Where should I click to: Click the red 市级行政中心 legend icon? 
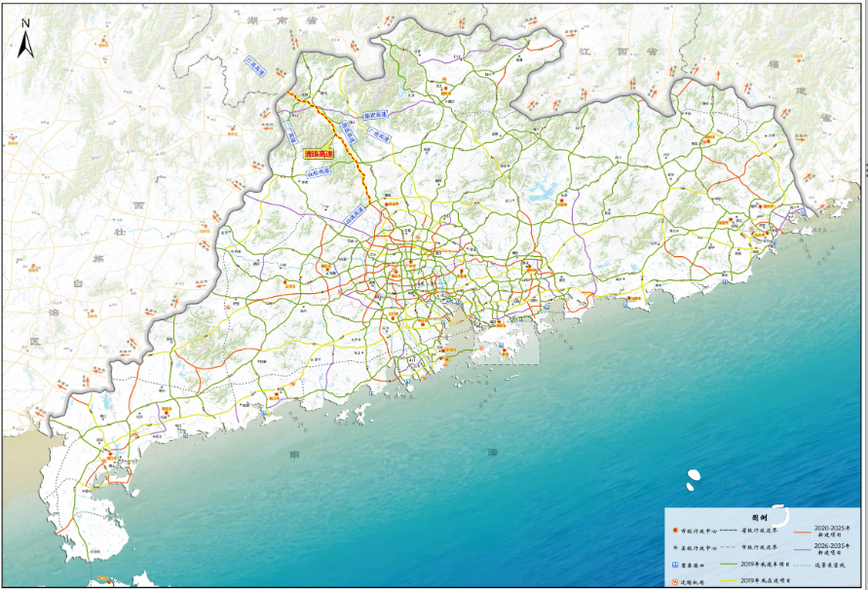point(677,532)
